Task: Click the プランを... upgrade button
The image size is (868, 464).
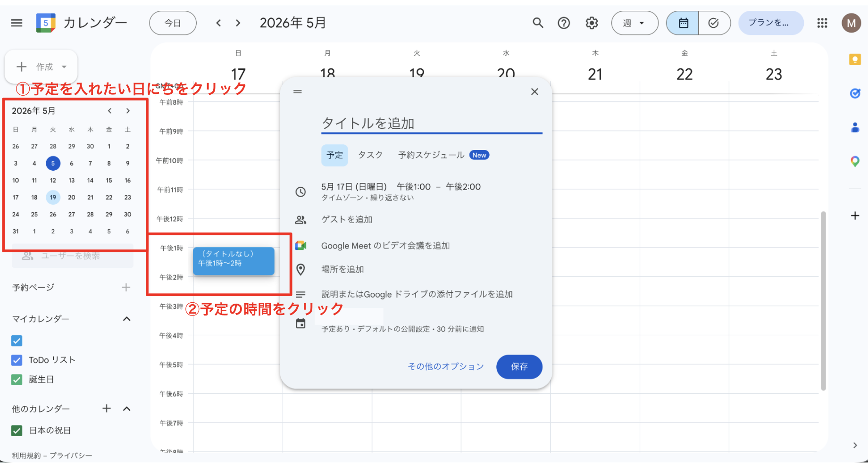Action: tap(771, 23)
